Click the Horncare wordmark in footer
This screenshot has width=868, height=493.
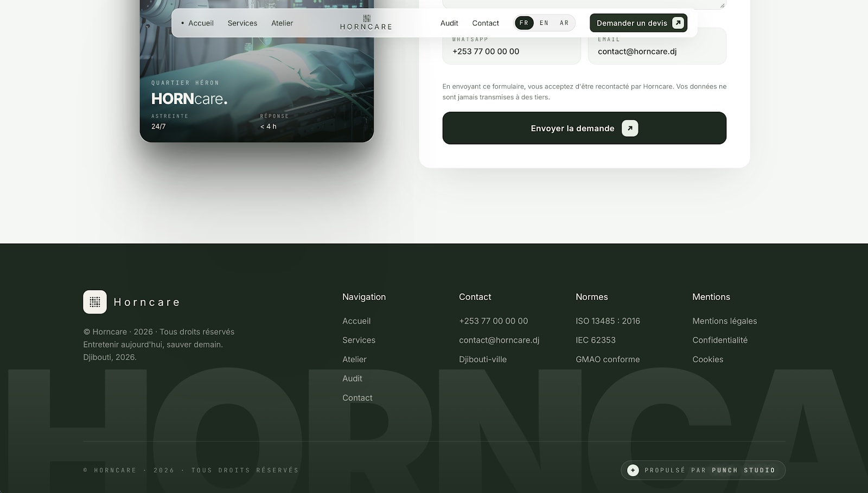tap(146, 302)
